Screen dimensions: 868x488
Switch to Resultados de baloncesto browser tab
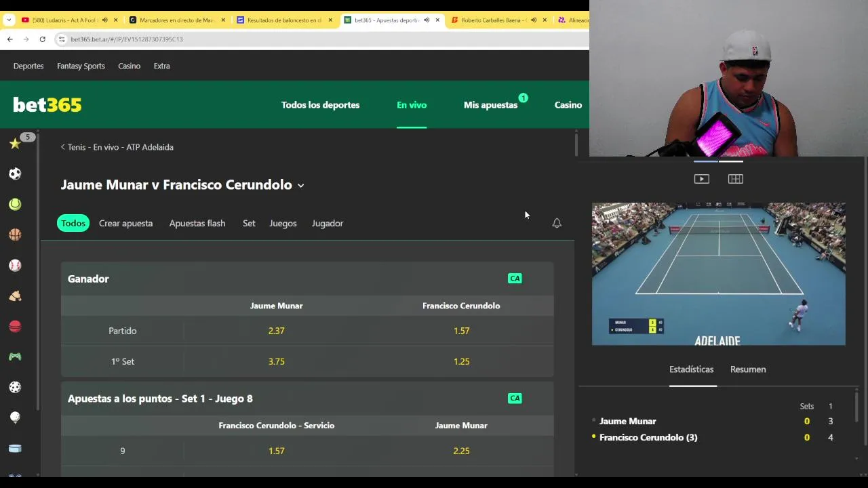pos(284,20)
